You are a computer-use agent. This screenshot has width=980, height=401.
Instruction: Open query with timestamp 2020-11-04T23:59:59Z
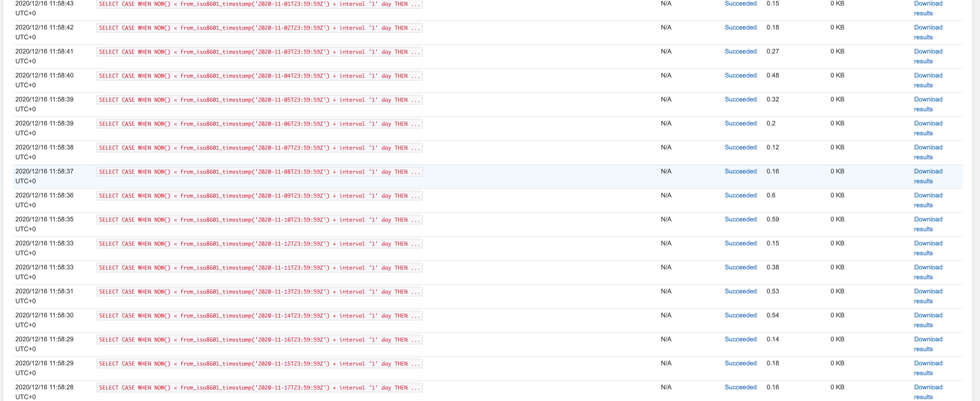259,76
